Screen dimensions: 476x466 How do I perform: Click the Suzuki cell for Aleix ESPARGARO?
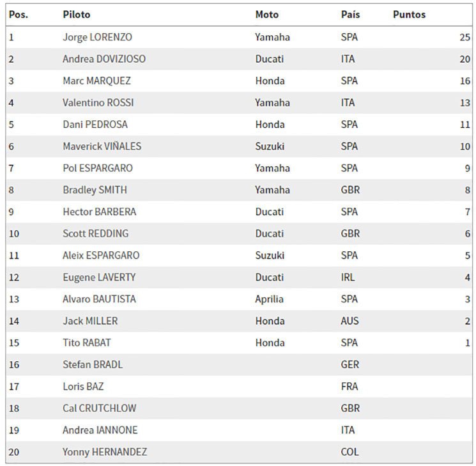click(270, 256)
